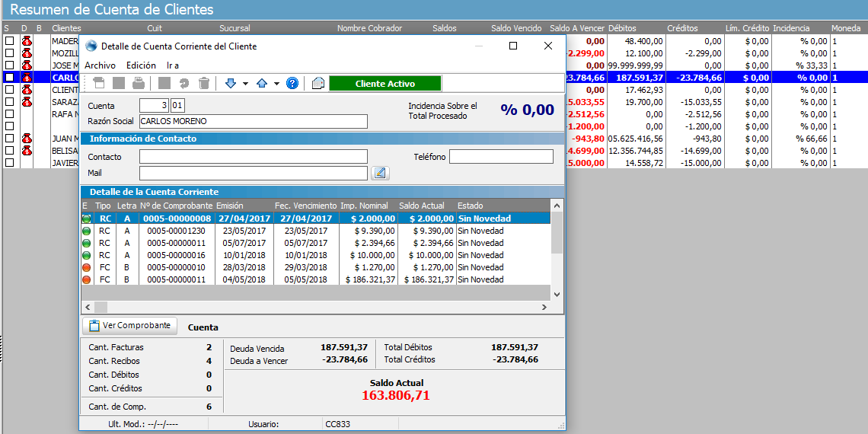Click the house icon beside Cliente Activo
Viewport: 868px width, 434px height.
point(318,84)
